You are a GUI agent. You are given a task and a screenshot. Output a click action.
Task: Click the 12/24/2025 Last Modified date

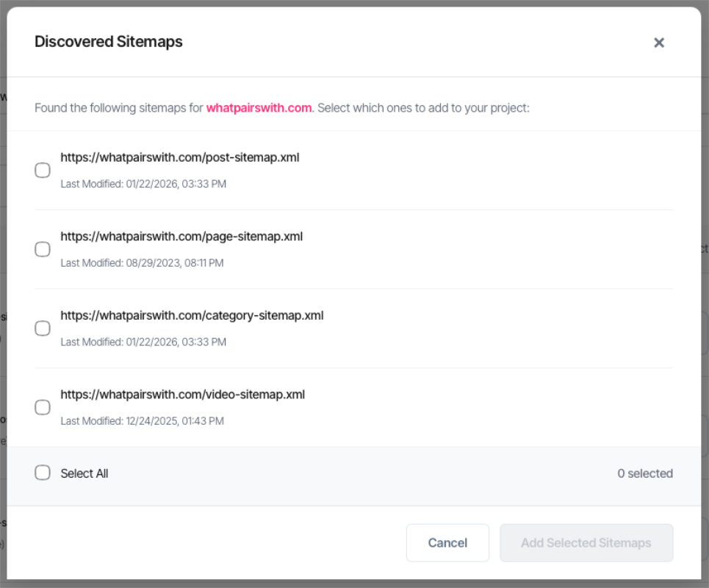pos(142,421)
